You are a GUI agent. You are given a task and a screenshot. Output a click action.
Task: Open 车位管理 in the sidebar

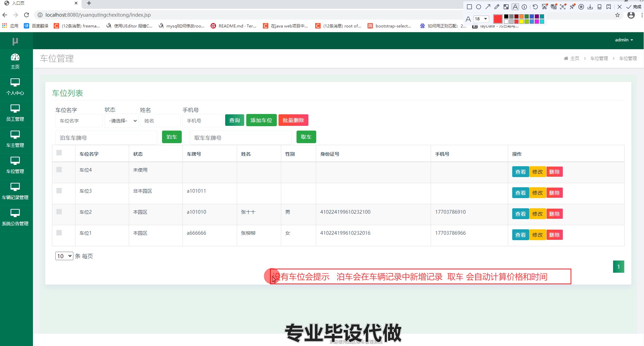[15, 165]
